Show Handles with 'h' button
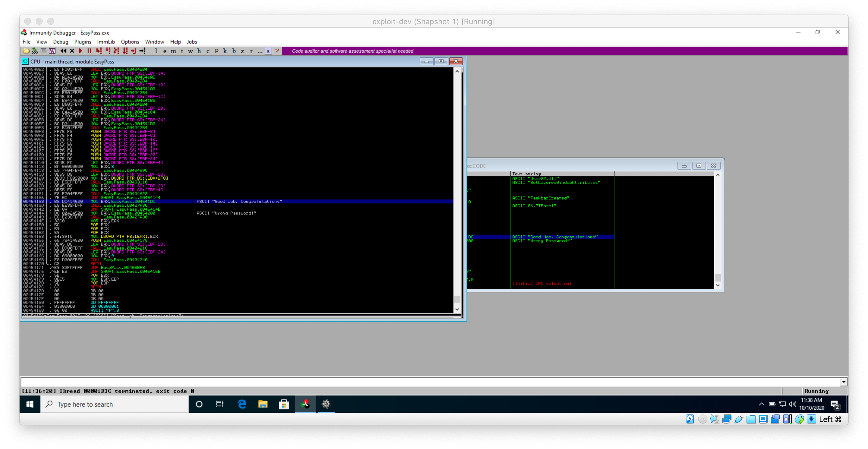Viewport: 868px width, 449px height. pyautogui.click(x=199, y=51)
